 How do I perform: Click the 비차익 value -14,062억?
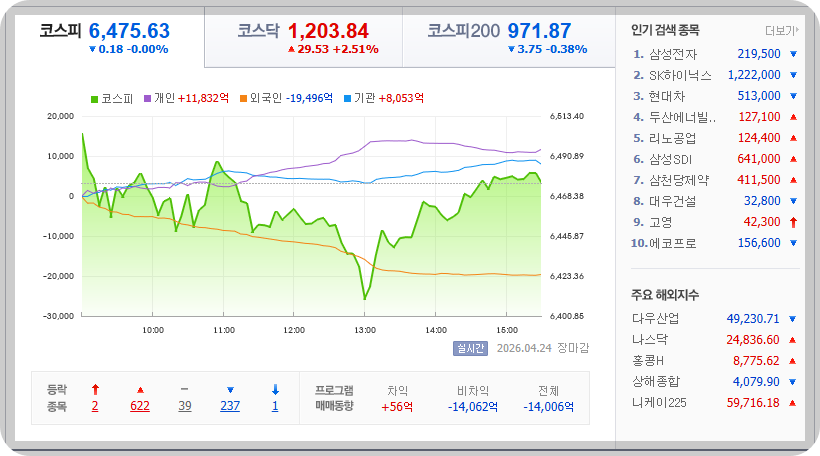(x=473, y=407)
